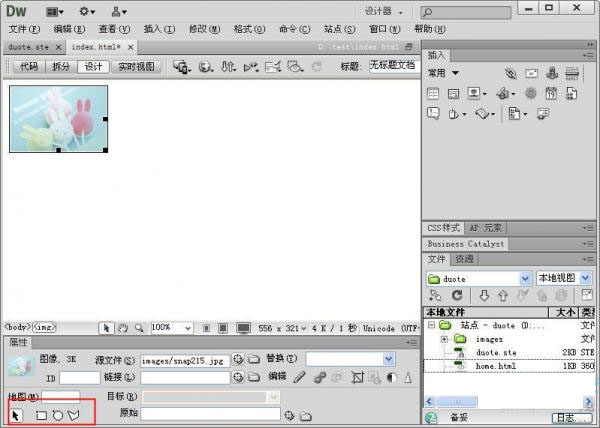Screen dimensions: 600x428
Task: Select the pointer hotspot tool
Action: click(16, 414)
